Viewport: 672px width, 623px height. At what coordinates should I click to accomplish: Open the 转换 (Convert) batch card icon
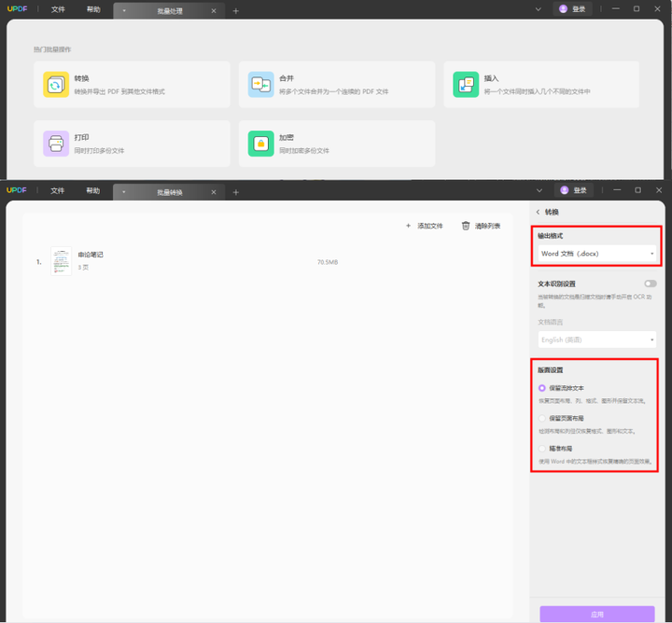[x=56, y=84]
